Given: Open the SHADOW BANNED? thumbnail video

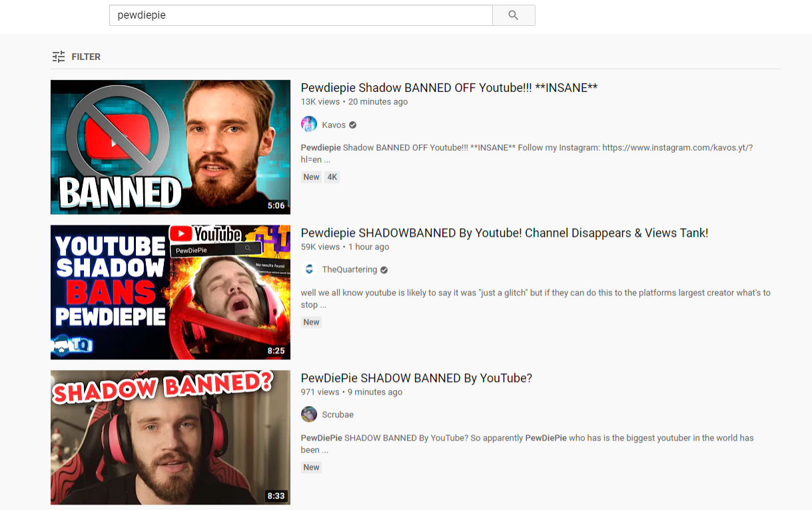Looking at the screenshot, I should point(171,437).
